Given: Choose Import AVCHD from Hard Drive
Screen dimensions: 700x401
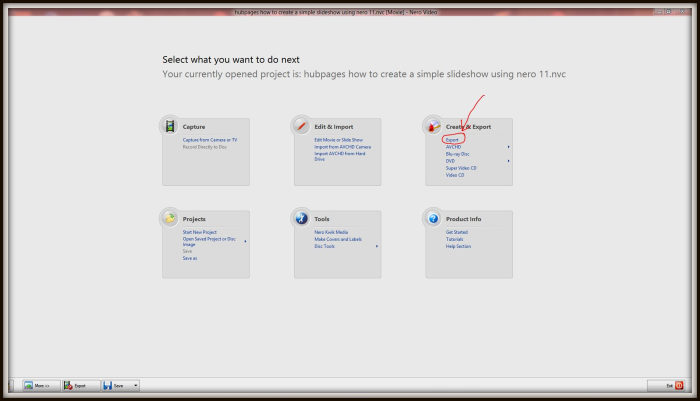Looking at the screenshot, I should (x=339, y=156).
